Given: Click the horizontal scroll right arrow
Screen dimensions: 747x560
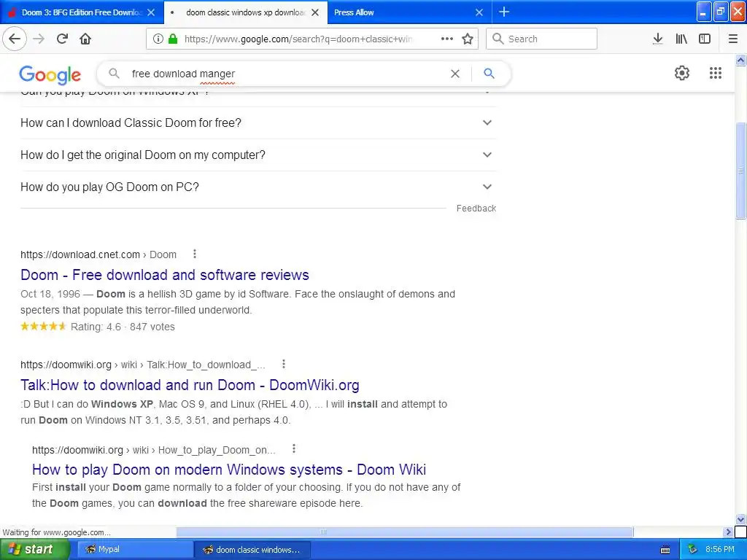Looking at the screenshot, I should pyautogui.click(x=729, y=532).
